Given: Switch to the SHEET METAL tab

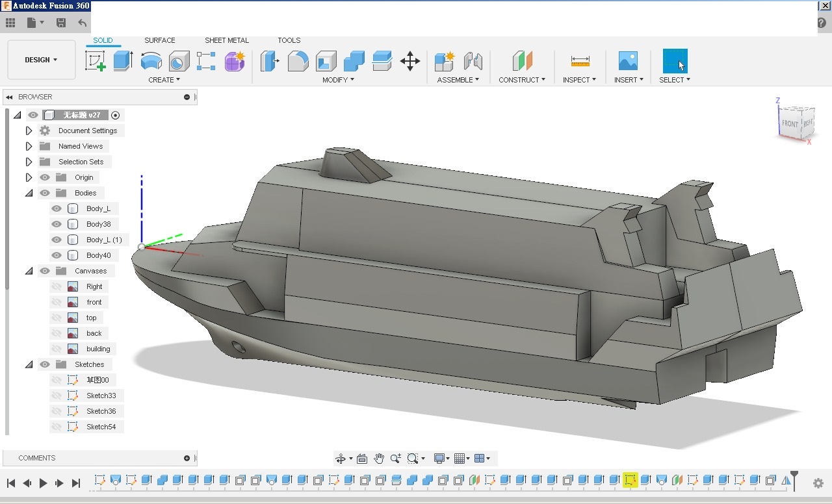Looking at the screenshot, I should [x=226, y=40].
